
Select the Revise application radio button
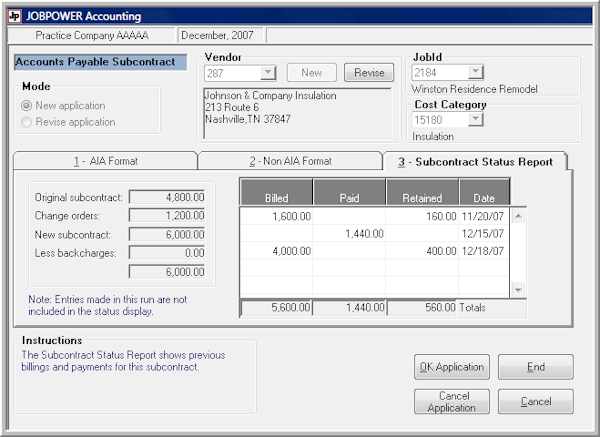click(x=27, y=122)
